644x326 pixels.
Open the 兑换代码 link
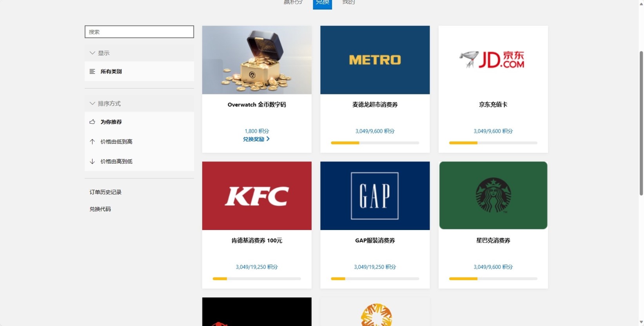click(100, 209)
